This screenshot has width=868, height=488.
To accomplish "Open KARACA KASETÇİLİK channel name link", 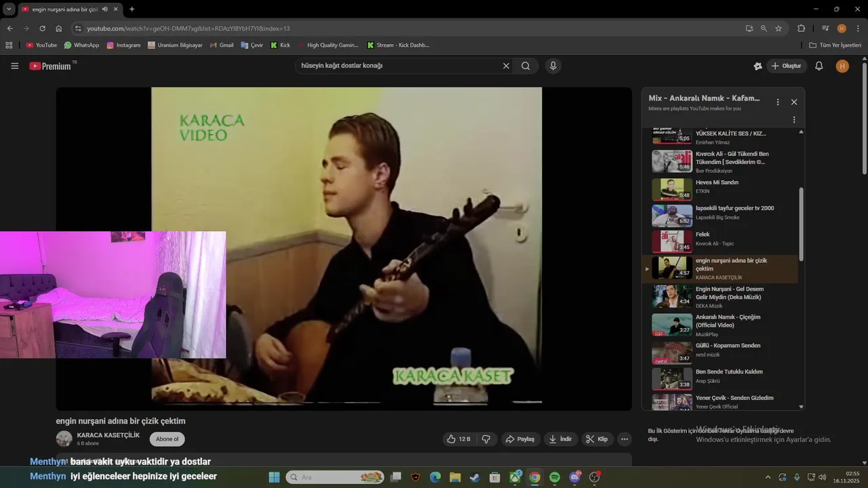I will click(108, 435).
